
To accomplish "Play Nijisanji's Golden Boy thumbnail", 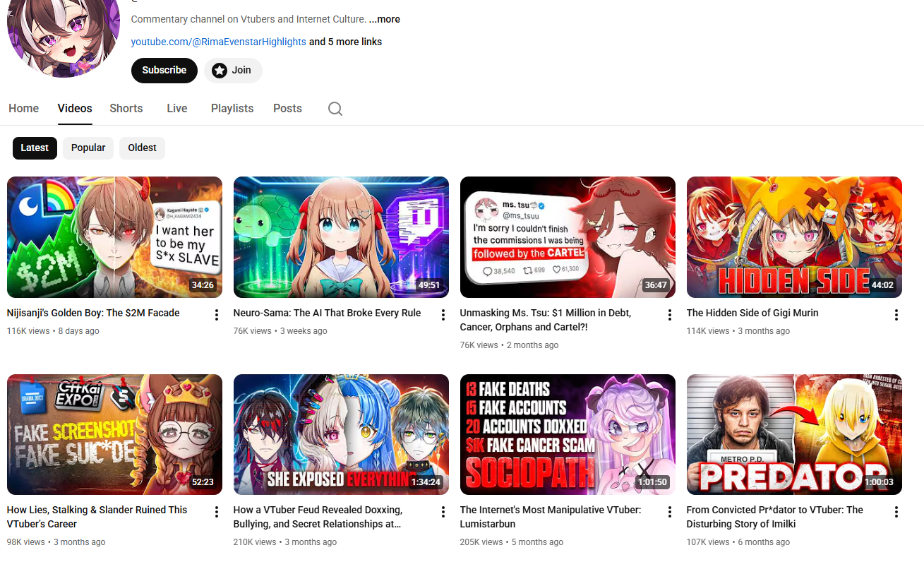I will pos(114,237).
